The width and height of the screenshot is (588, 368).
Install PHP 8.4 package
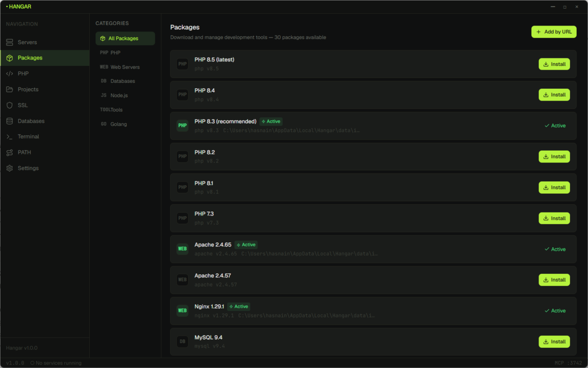pos(554,95)
